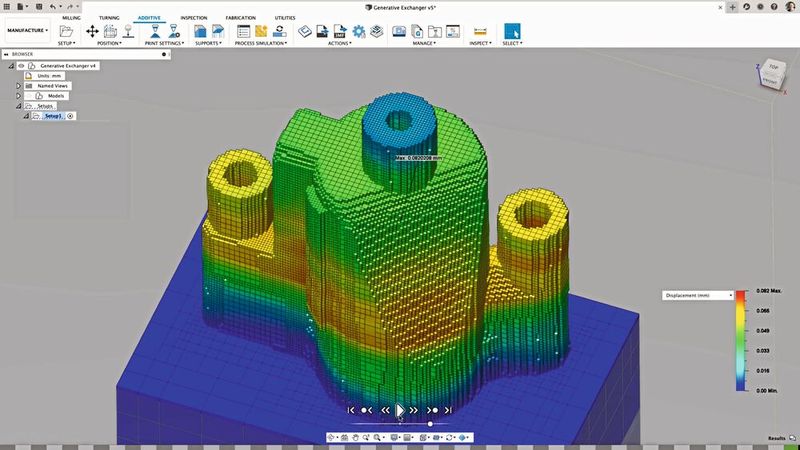Activate the Select tool icon
800x450 pixels.
pyautogui.click(x=512, y=31)
